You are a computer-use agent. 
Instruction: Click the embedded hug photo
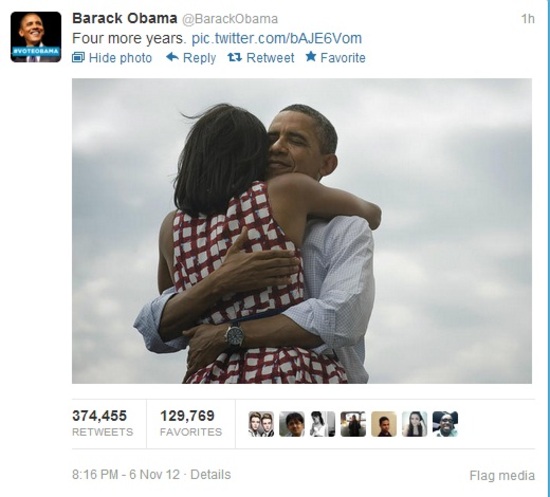coord(302,231)
